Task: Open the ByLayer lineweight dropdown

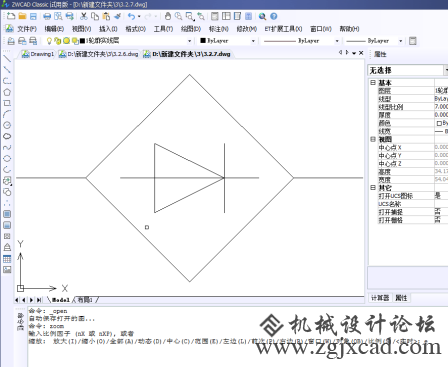Action: pos(401,41)
